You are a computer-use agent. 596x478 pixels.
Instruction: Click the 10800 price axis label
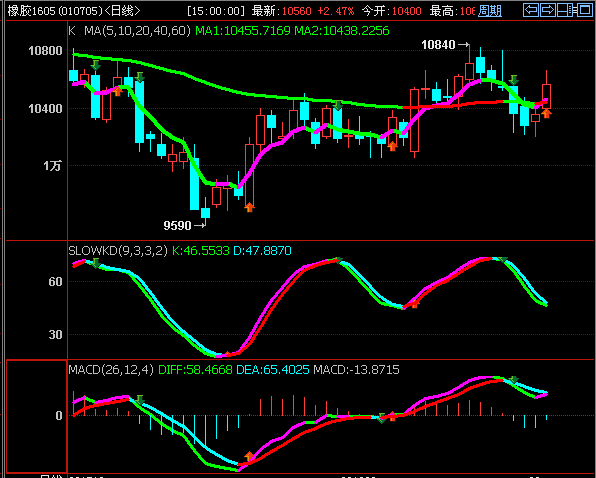(45, 51)
